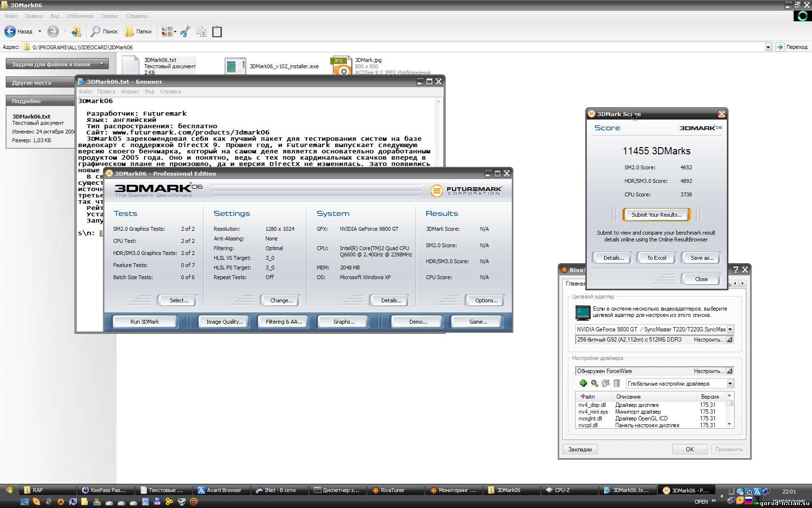Viewport: 812px width, 508px height.
Task: Switch to RivaTuner taskbar button
Action: [395, 490]
